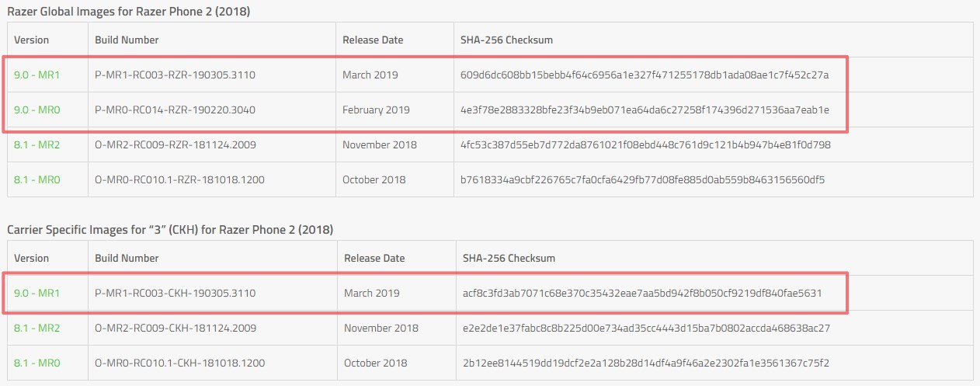The image size is (980, 386).
Task: Open the 9.0 - MR1 global image link
Action: click(x=36, y=75)
